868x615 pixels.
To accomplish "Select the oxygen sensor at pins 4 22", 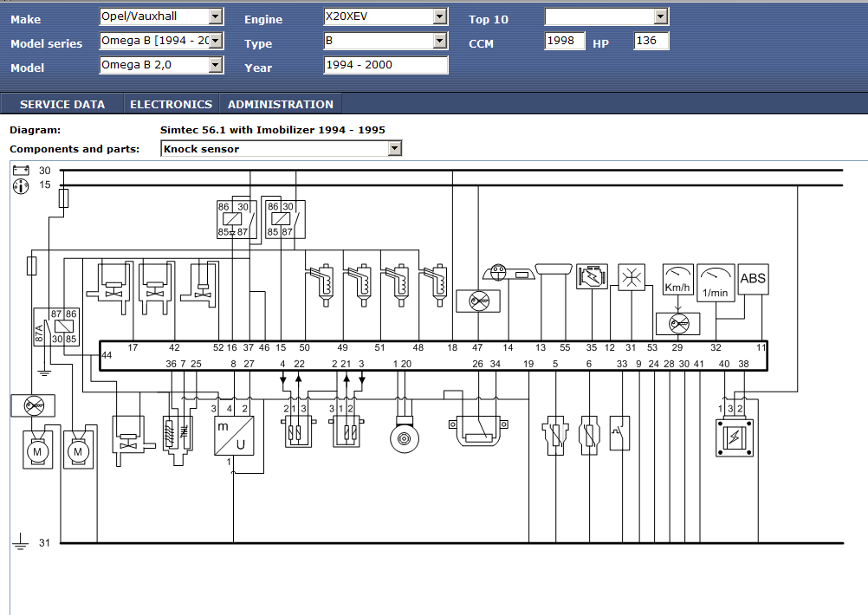I will coord(298,430).
